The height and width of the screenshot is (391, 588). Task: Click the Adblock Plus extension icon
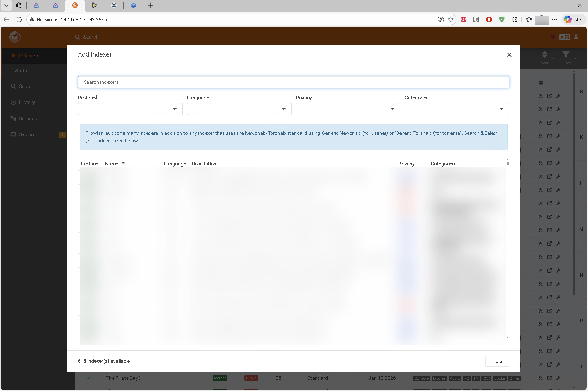coord(463,19)
